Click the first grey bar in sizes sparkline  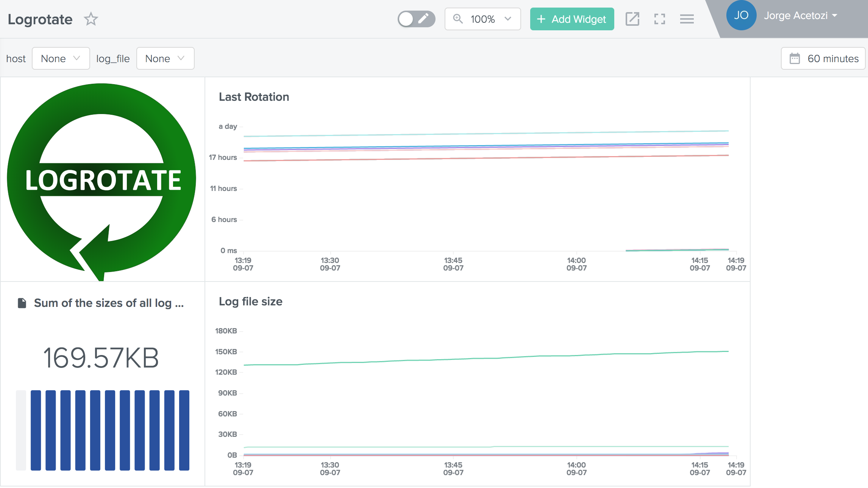21,430
